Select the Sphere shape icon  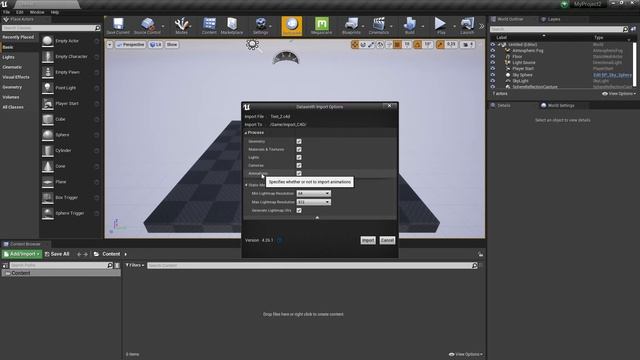[47, 135]
